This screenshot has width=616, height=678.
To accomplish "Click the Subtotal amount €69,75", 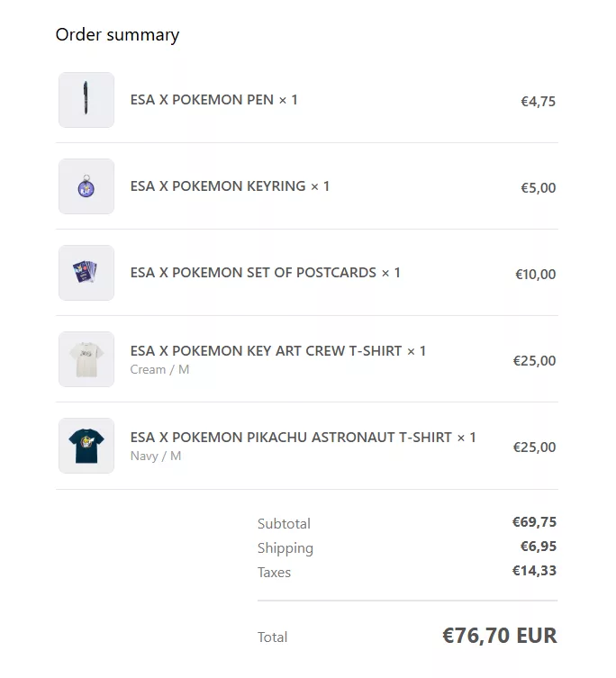I will [x=534, y=522].
